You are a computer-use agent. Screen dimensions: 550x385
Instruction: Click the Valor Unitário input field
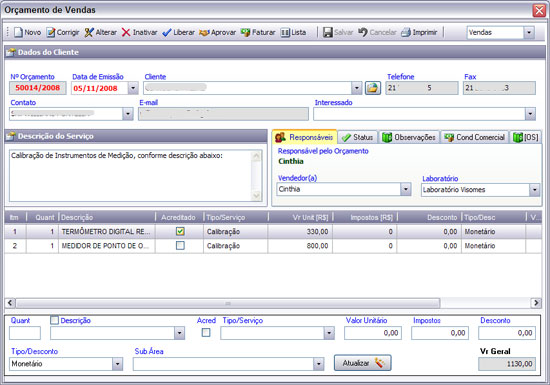[373, 333]
